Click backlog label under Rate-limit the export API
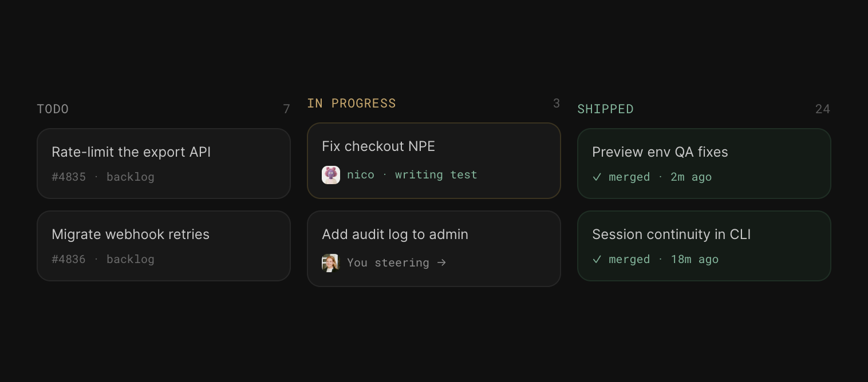The width and height of the screenshot is (868, 382). tap(131, 177)
